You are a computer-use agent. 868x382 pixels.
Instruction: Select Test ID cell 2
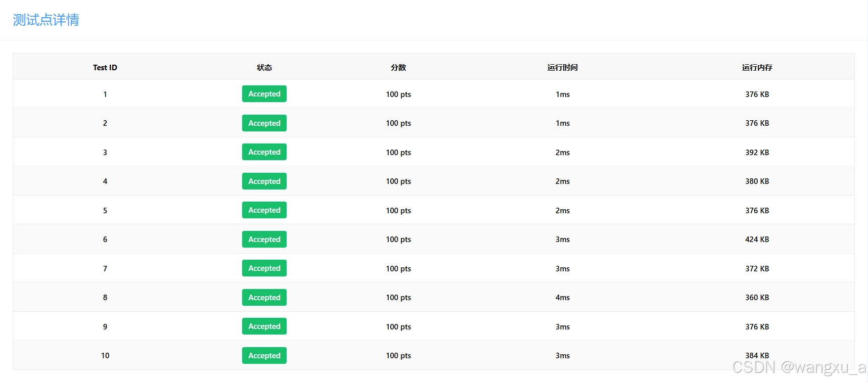pos(105,123)
